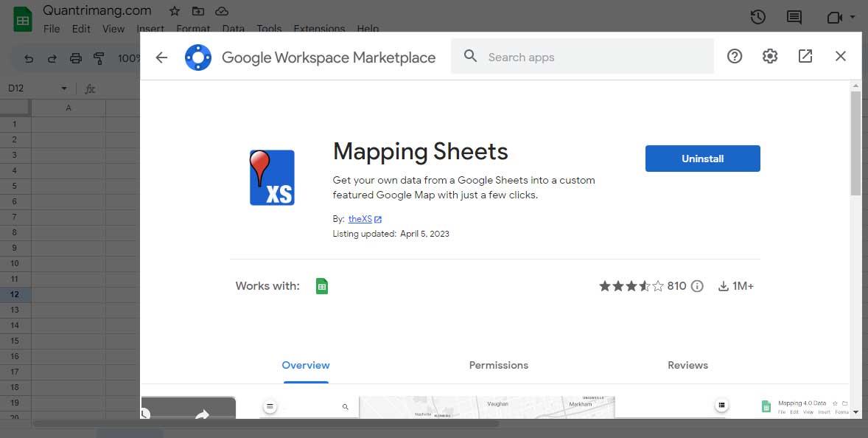868x438 pixels.
Task: Check the cloud save status icon
Action: point(222,11)
